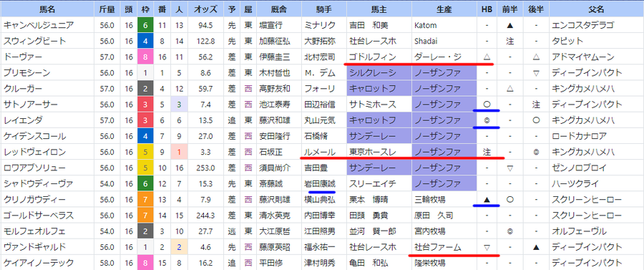
Task: Click the open triangle HB mark for ドーヴァー
Action: click(487, 57)
